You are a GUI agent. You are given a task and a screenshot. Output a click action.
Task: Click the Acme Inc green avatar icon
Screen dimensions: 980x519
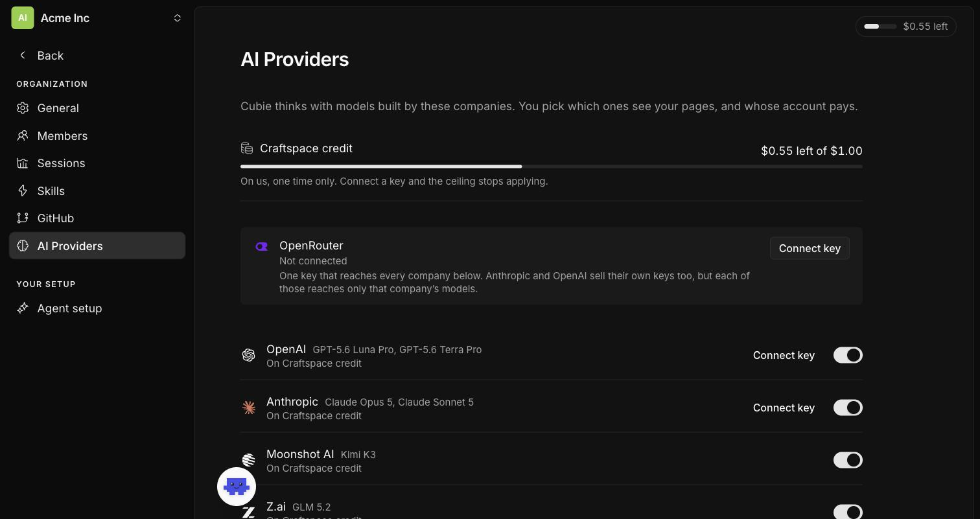[x=23, y=18]
